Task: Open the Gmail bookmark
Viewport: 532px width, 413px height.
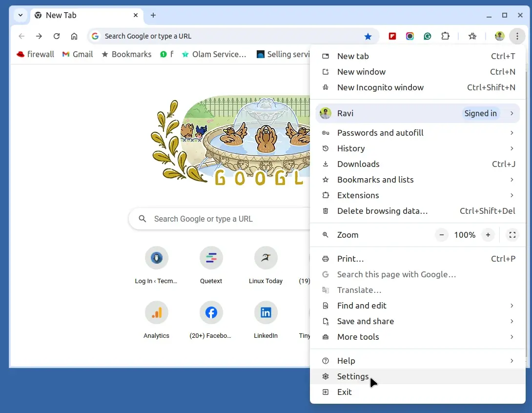Action: 78,54
